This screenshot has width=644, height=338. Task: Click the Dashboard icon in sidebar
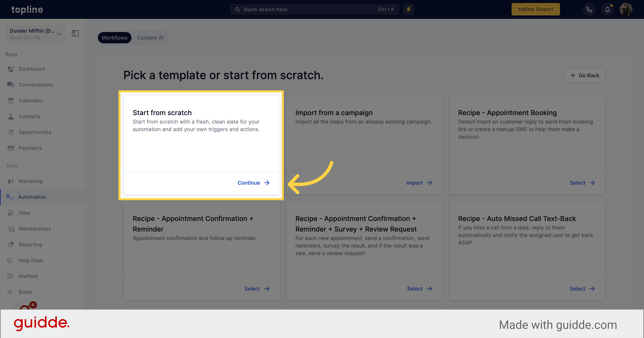11,69
